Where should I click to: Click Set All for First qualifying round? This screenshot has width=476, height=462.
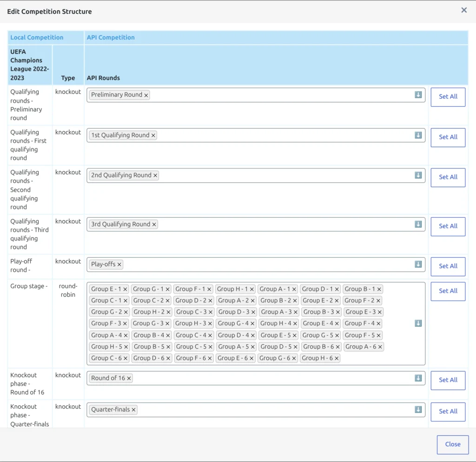(448, 137)
